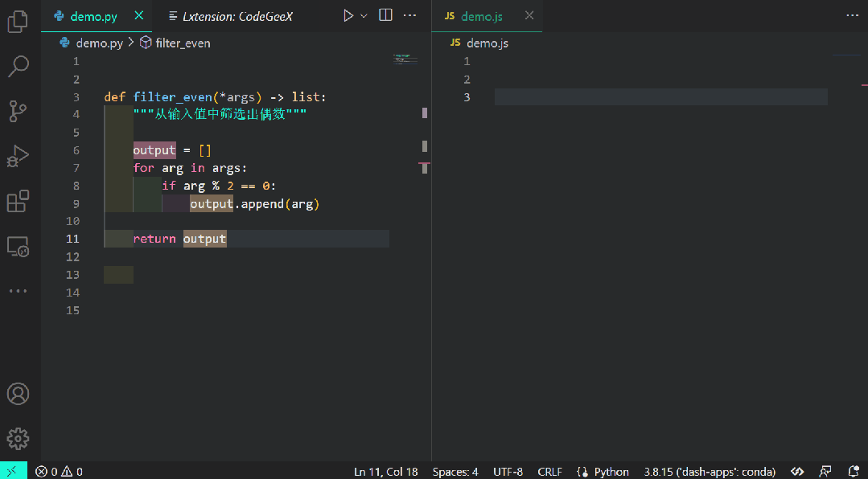Click output.append(arg) on line 9
This screenshot has height=479, width=868.
pos(255,203)
